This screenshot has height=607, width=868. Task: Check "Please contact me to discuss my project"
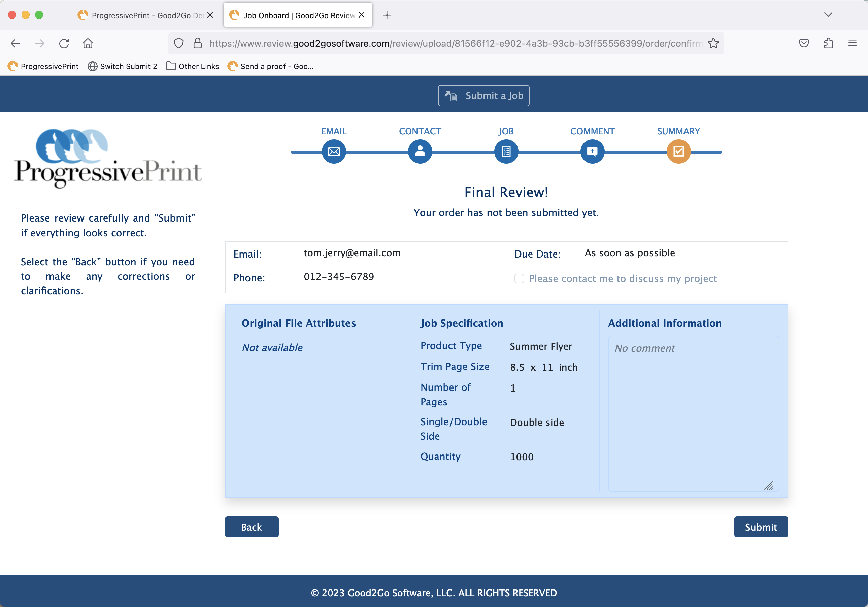coord(519,278)
